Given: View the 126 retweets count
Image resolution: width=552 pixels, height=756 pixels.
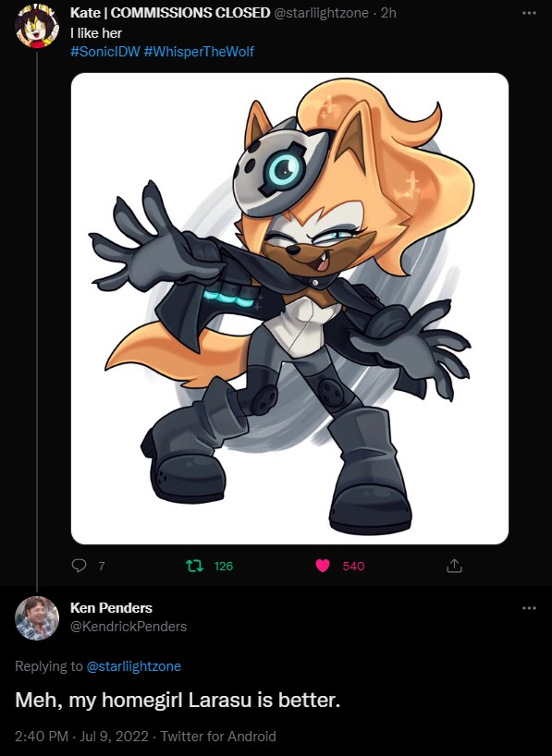Looking at the screenshot, I should [x=224, y=566].
